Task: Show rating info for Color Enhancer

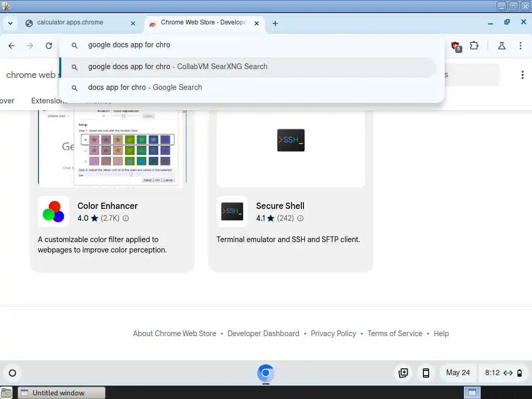Action: [x=126, y=218]
